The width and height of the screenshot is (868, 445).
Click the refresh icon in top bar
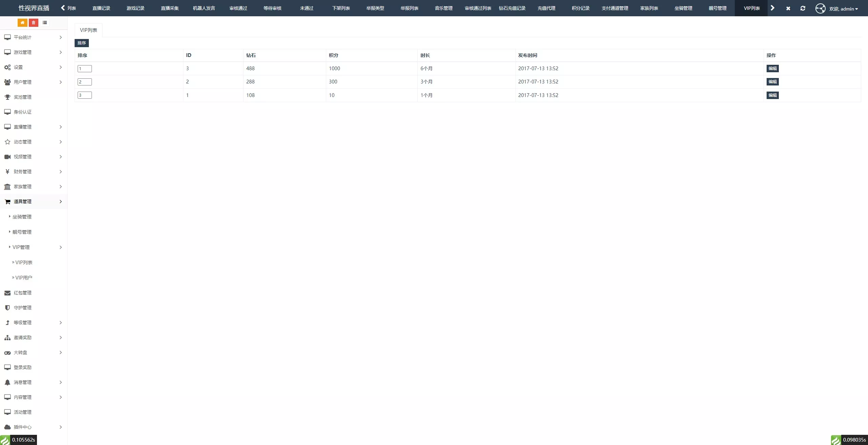803,8
